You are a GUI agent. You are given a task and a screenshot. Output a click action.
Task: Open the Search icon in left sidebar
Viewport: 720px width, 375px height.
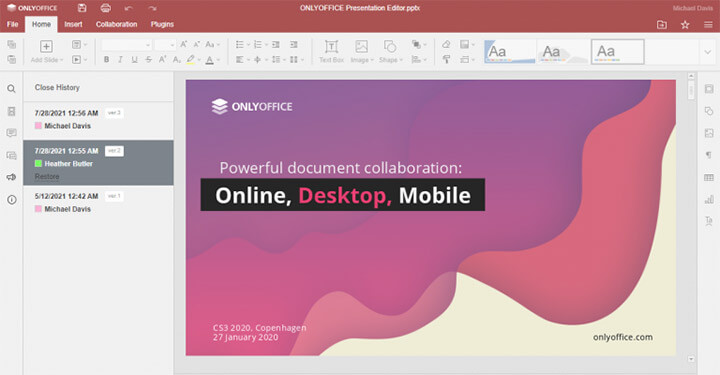point(11,89)
